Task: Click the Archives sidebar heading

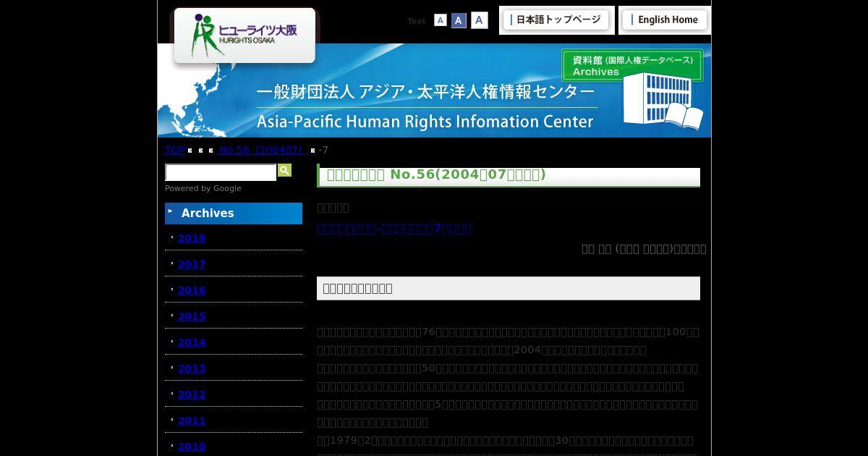Action: coord(234,214)
